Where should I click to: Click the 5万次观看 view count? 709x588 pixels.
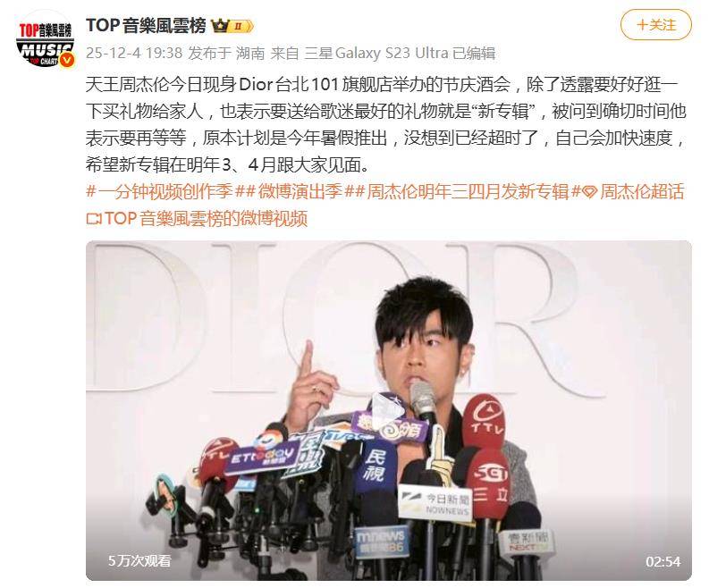click(x=139, y=561)
